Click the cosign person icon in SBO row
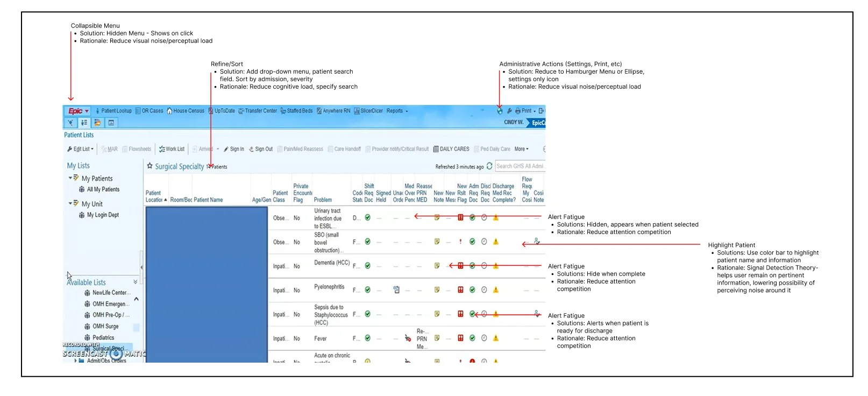This screenshot has height=396, width=868. coord(537,242)
